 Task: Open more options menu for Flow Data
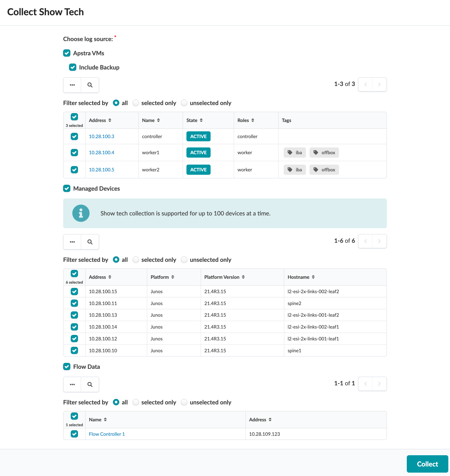(72, 384)
